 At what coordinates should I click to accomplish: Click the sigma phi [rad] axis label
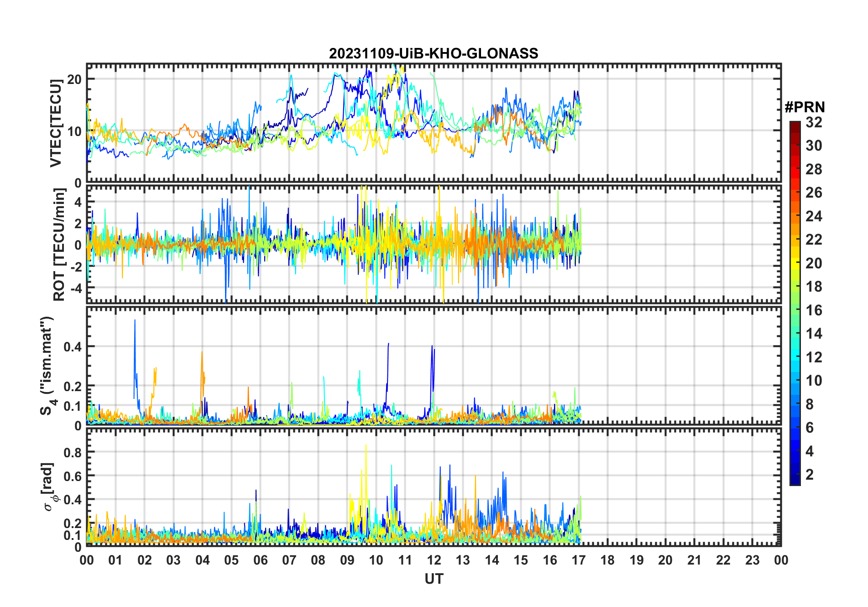[49, 487]
